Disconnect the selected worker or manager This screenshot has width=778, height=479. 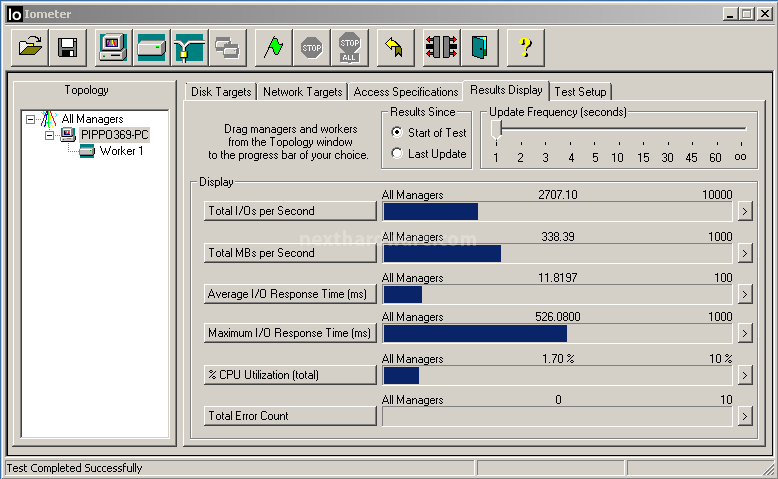click(x=442, y=48)
